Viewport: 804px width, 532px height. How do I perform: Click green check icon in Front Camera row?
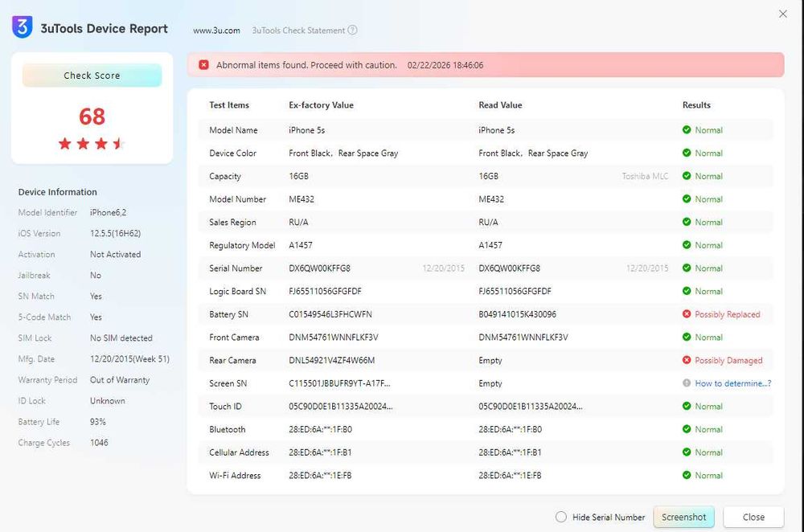[687, 337]
